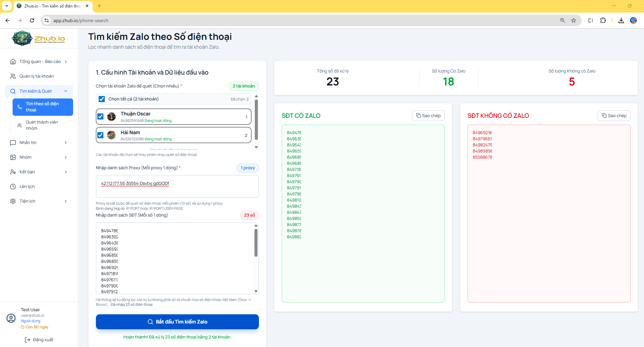
Task: Click the Zhub.io logo
Action: click(38, 38)
